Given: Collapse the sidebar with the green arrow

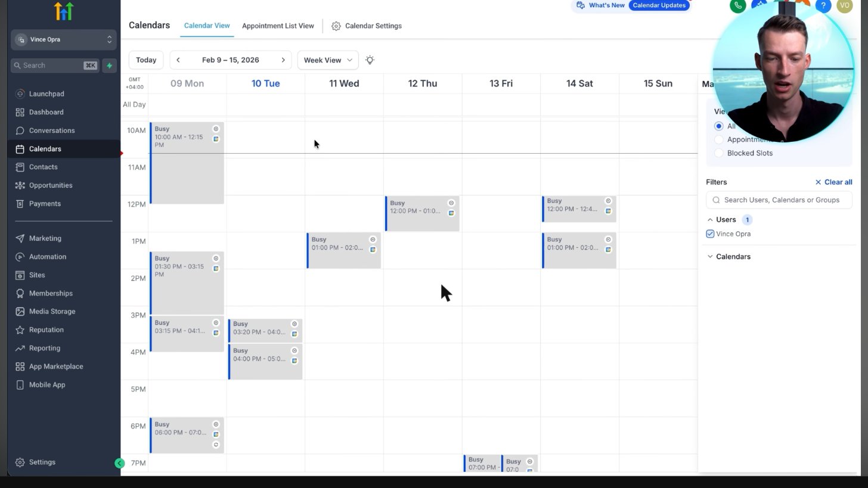Looking at the screenshot, I should 119,463.
